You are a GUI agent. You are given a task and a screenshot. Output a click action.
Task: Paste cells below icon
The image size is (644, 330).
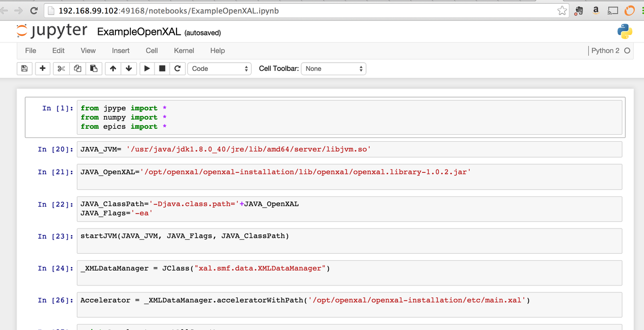(93, 69)
